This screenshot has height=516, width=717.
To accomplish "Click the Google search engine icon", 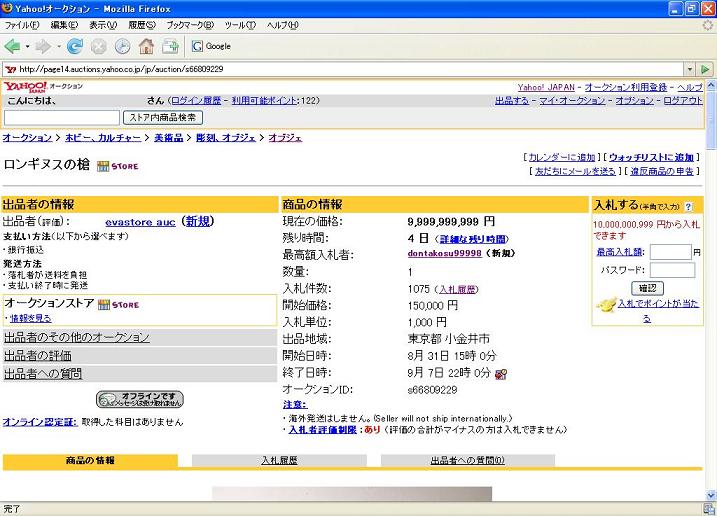I will coord(197,46).
